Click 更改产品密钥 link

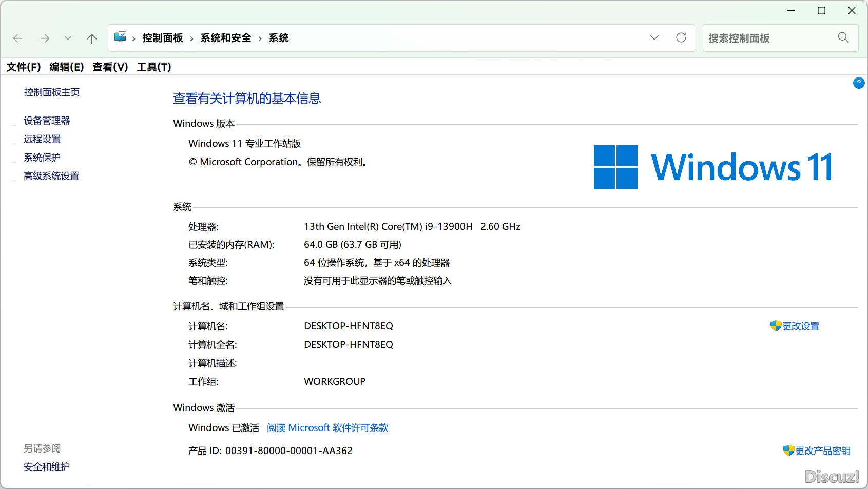822,451
